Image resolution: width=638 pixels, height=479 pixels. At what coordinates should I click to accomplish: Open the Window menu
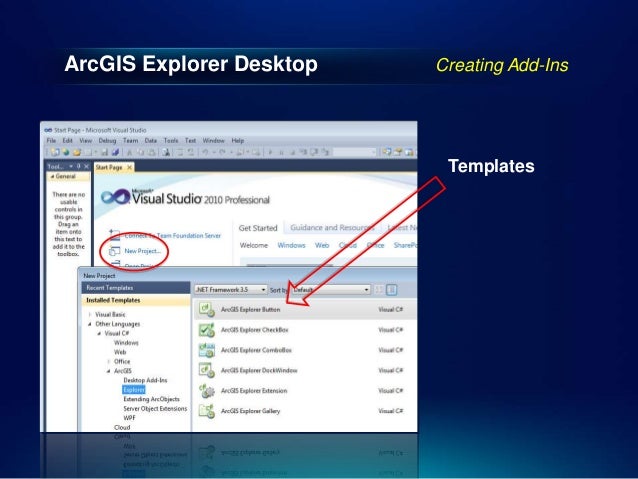click(x=214, y=140)
